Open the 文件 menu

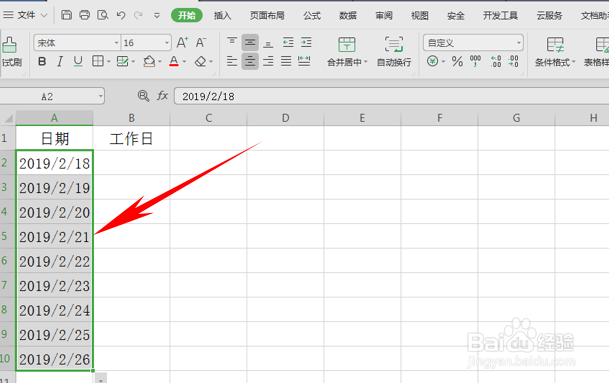point(25,15)
